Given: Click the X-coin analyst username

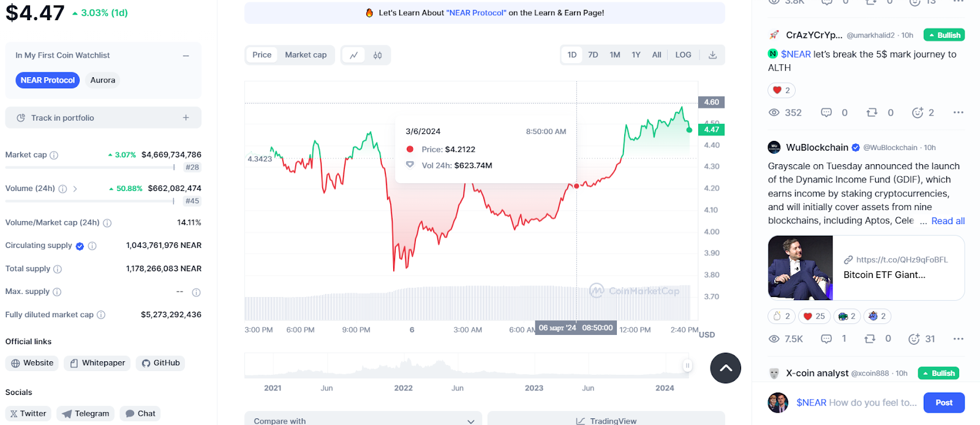Looking at the screenshot, I should [x=817, y=373].
